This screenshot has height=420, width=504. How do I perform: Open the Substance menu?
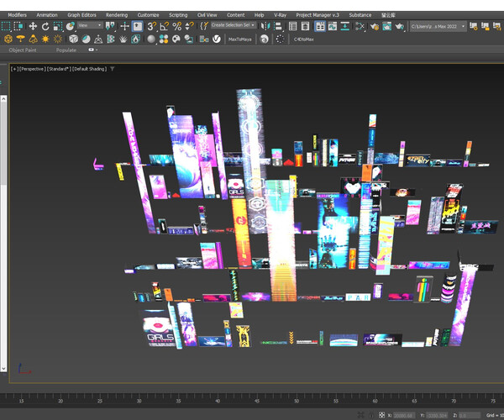360,15
